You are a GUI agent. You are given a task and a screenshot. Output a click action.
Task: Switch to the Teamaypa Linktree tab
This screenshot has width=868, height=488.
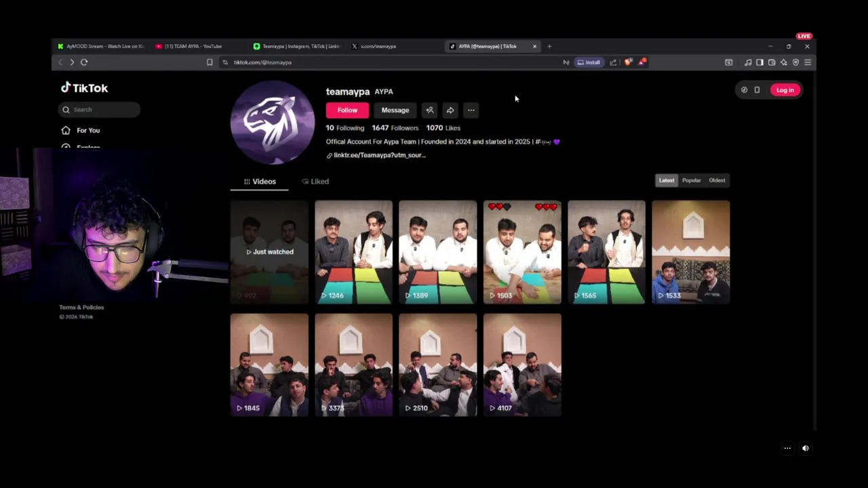tap(297, 46)
